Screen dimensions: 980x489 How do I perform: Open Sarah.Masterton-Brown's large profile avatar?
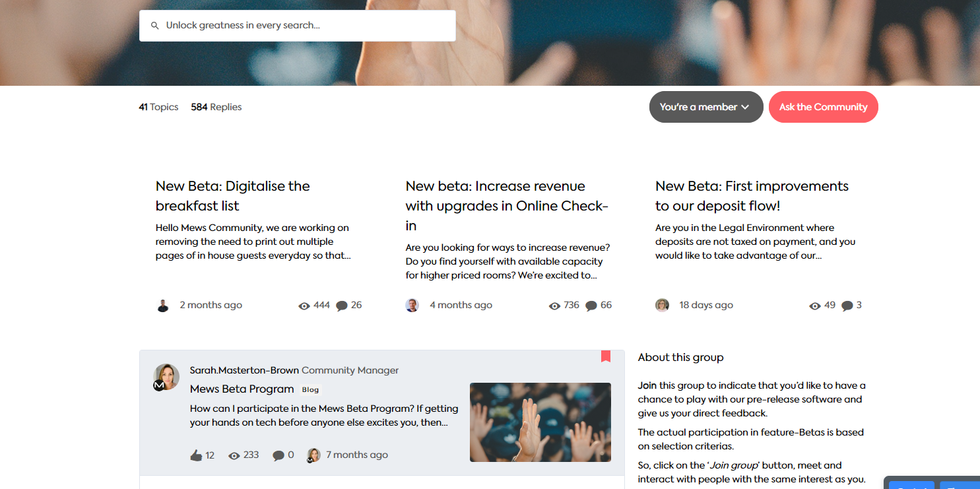coord(166,377)
